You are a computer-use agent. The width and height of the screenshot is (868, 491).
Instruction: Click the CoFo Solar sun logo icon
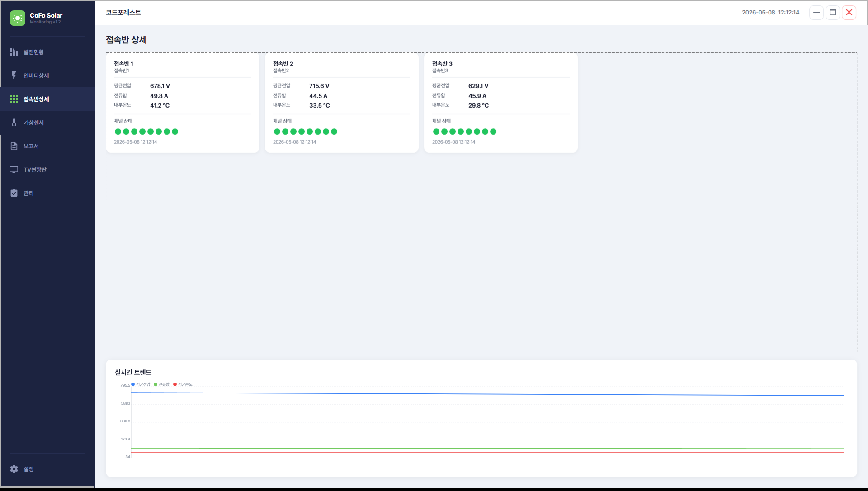18,18
